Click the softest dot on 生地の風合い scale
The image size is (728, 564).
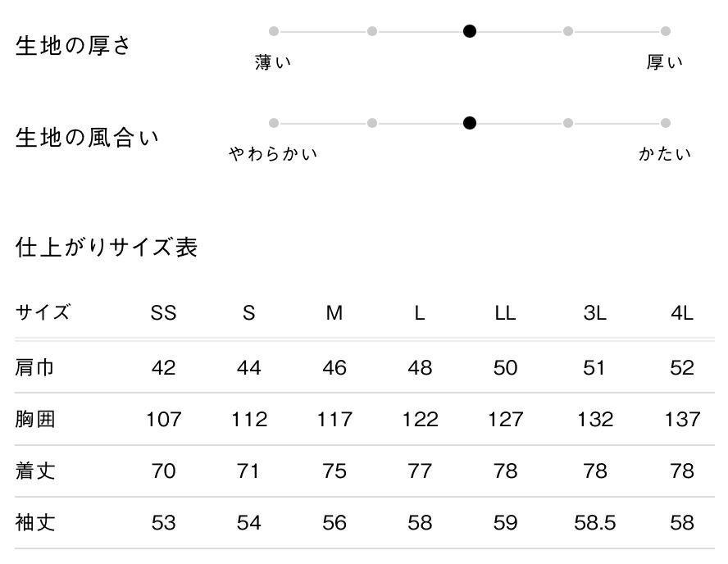pyautogui.click(x=274, y=124)
